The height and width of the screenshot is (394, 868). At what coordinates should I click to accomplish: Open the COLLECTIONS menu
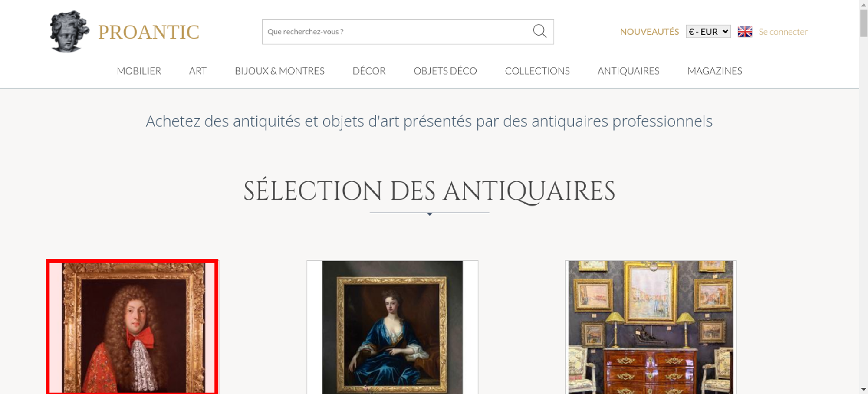[x=537, y=71]
